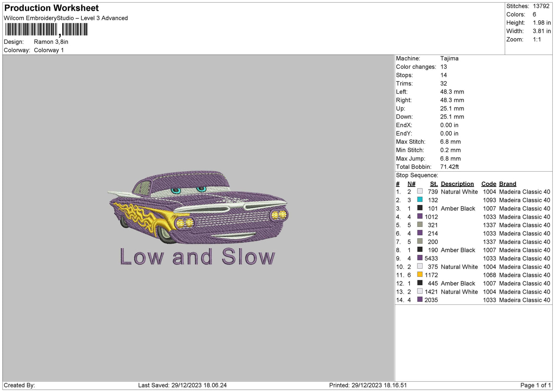Click the purple swatch in stop row 4
This screenshot has height=392, width=555.
coord(420,216)
